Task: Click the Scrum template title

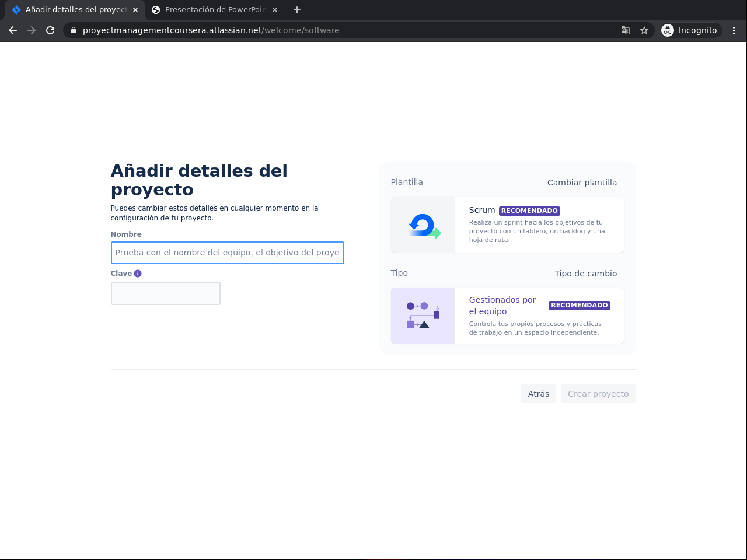Action: coord(482,210)
